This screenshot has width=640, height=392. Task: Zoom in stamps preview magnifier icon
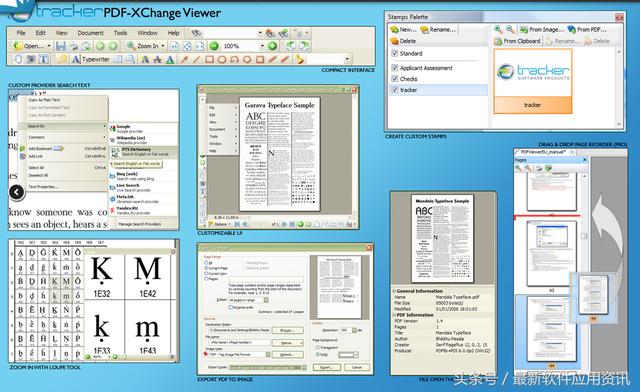(498, 29)
